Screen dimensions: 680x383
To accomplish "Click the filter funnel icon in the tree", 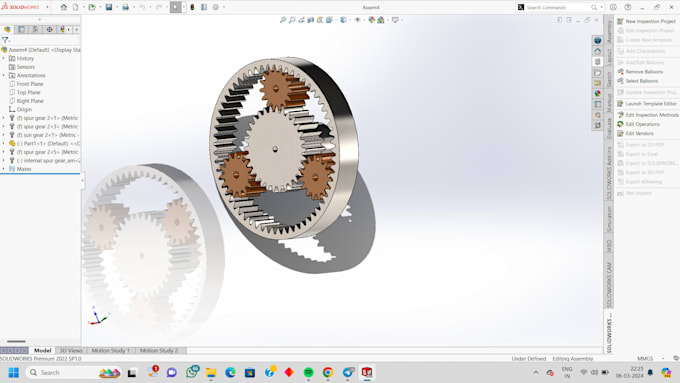I will (6, 40).
